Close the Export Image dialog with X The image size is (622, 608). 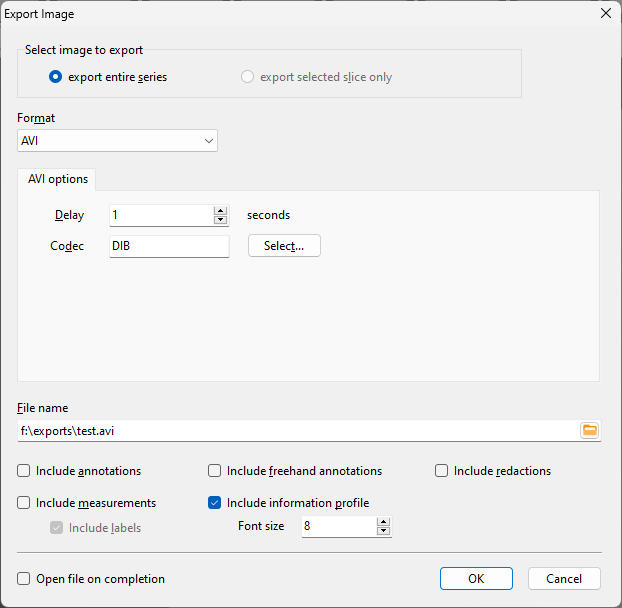click(x=604, y=14)
